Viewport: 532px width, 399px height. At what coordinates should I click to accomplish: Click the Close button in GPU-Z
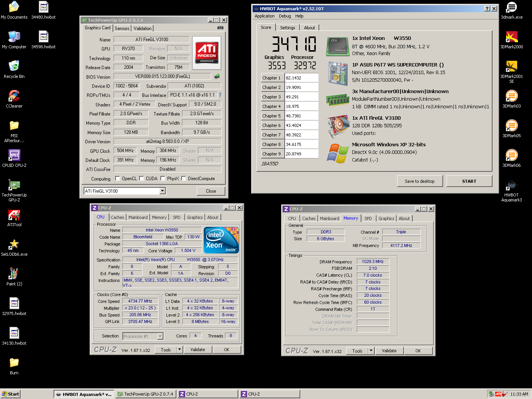(x=211, y=191)
